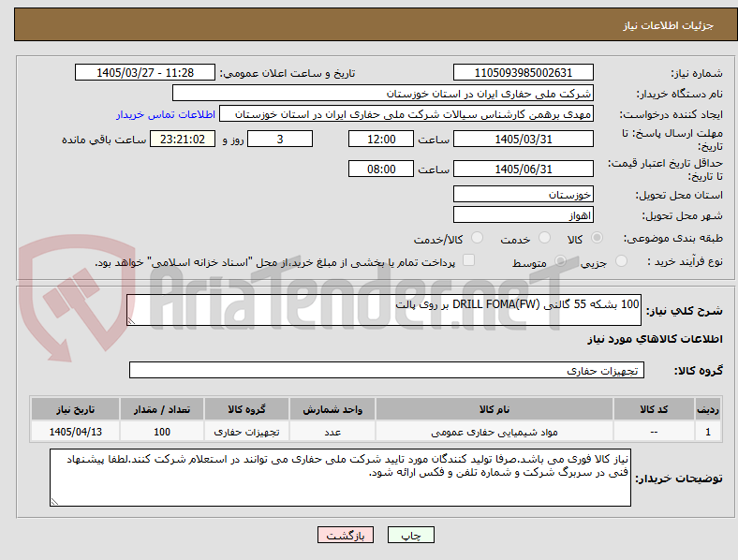The height and width of the screenshot is (560, 738).
Task: Click the buyer notes text area
Action: [340, 478]
